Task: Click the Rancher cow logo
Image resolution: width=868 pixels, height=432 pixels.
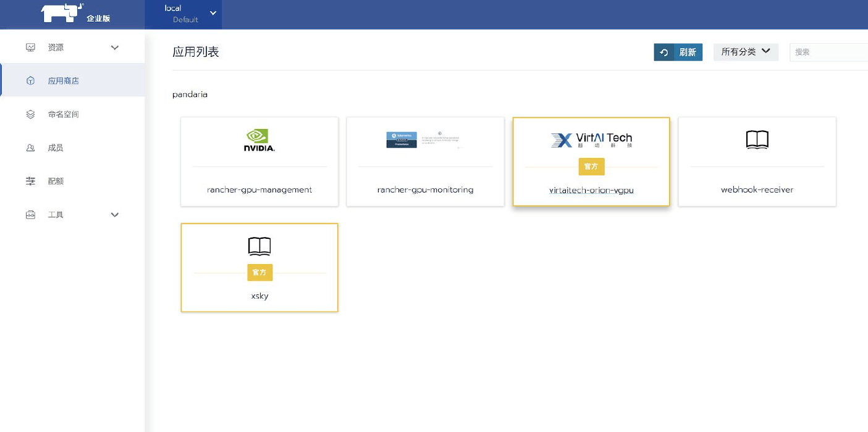Action: pos(62,12)
